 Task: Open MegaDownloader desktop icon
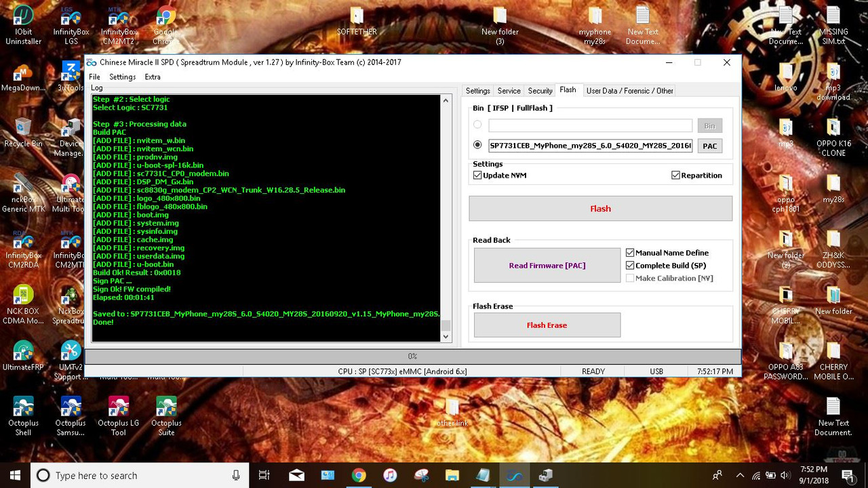coord(23,78)
